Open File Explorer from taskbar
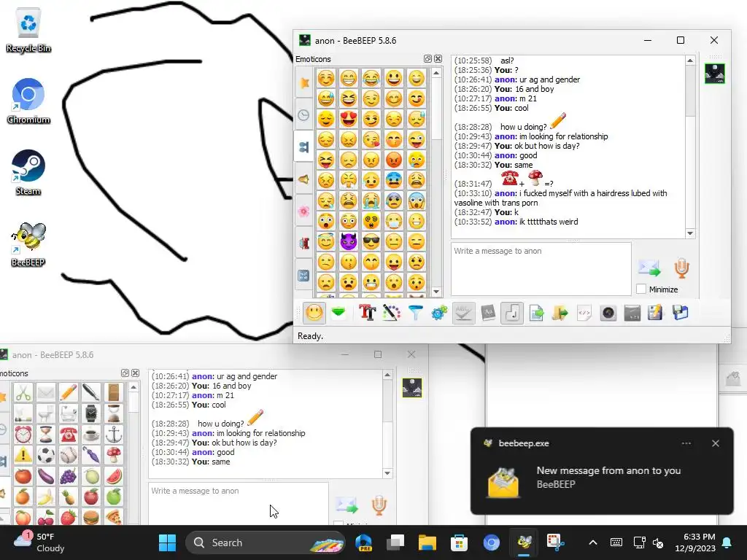The width and height of the screenshot is (747, 560). click(427, 542)
